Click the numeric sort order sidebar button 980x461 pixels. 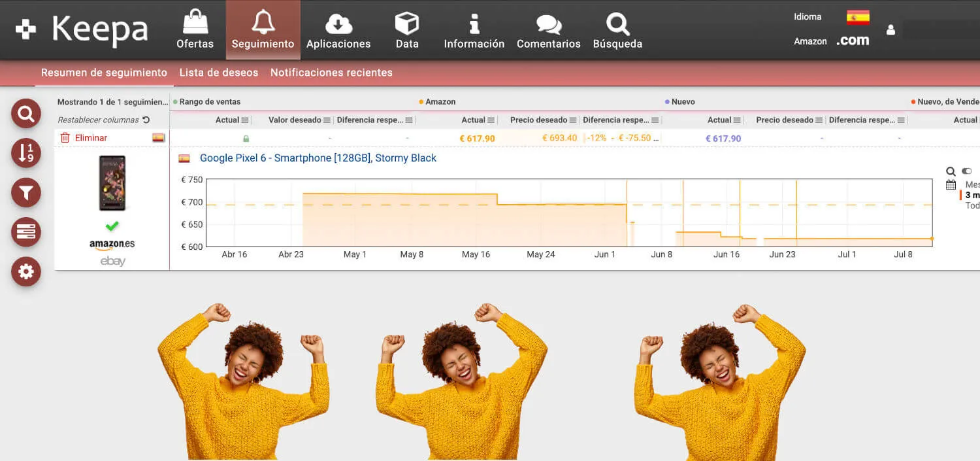pos(26,153)
